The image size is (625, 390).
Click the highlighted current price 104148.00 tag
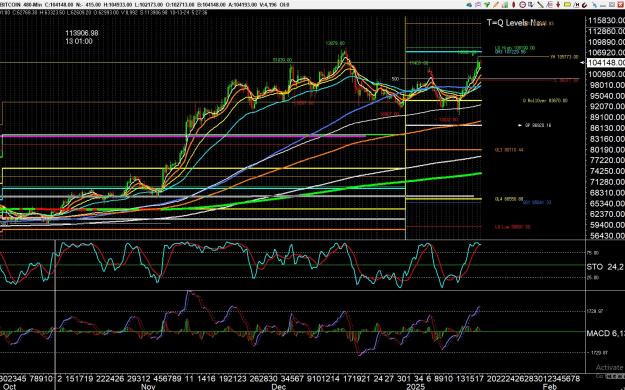(606, 63)
